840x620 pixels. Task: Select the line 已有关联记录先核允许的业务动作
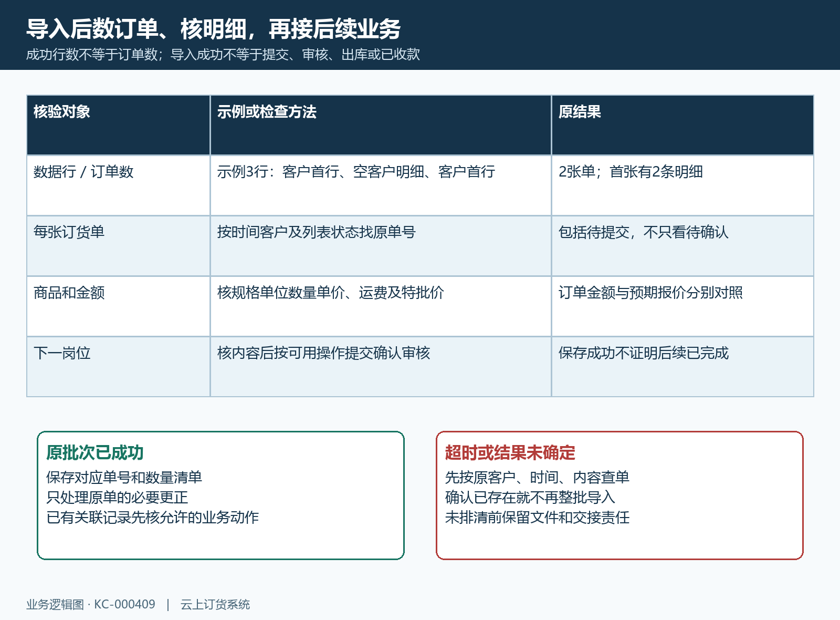[x=152, y=518]
